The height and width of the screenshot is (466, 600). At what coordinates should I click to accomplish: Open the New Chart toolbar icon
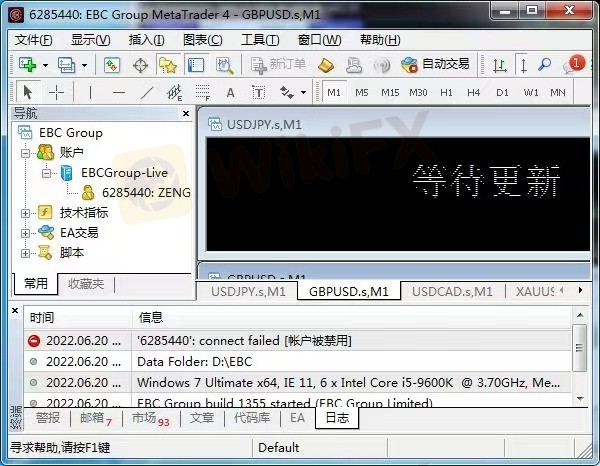click(x=28, y=65)
